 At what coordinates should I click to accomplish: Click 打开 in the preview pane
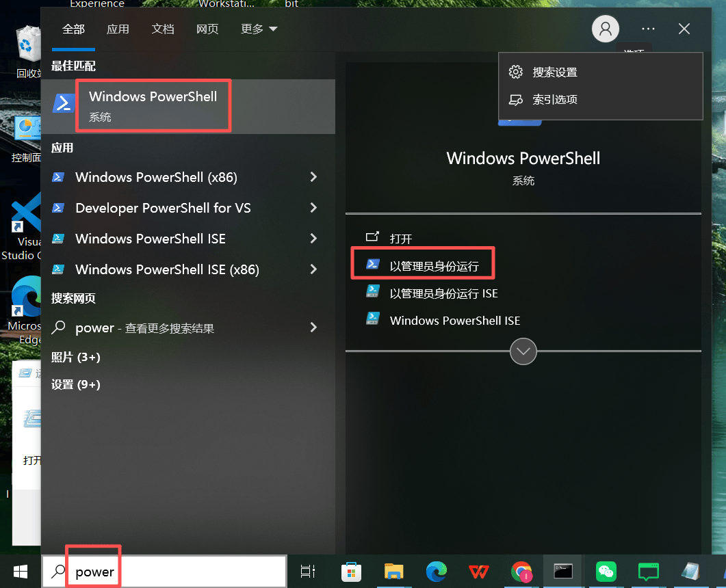(x=400, y=239)
